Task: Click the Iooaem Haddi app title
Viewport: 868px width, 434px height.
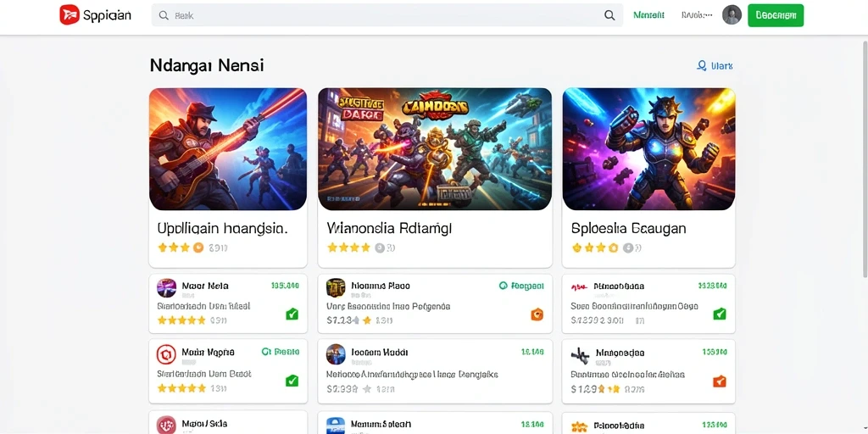Action: (x=380, y=352)
